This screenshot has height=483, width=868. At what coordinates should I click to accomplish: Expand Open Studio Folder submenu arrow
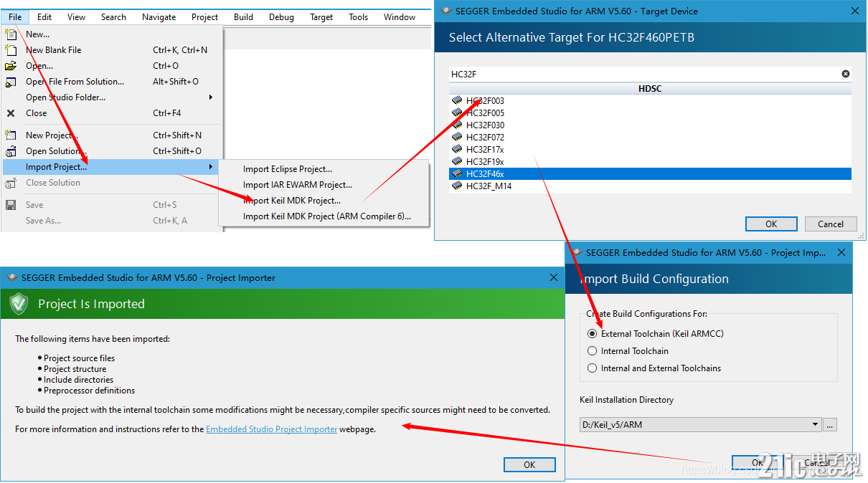coord(210,97)
